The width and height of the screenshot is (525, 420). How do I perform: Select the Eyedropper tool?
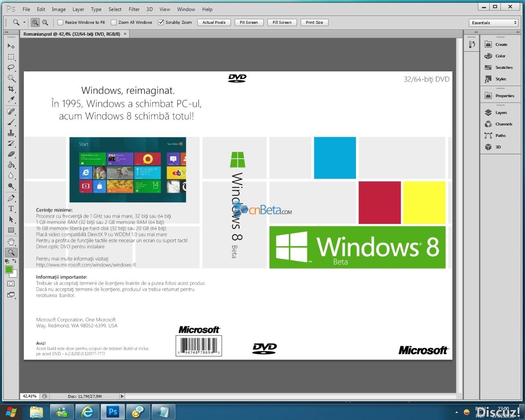click(11, 100)
